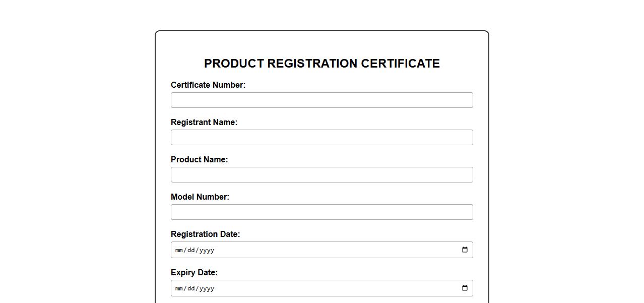644x303 pixels.
Task: Click the blank middle of the Expiry Date field
Action: 328,288
